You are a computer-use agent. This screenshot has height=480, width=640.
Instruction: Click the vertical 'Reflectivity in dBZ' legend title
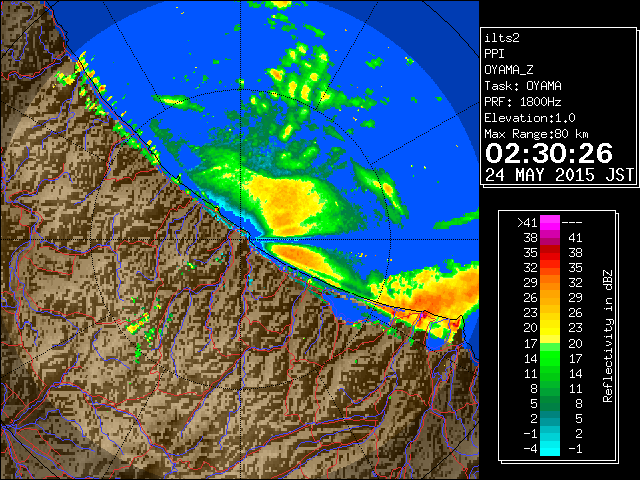coord(608,336)
